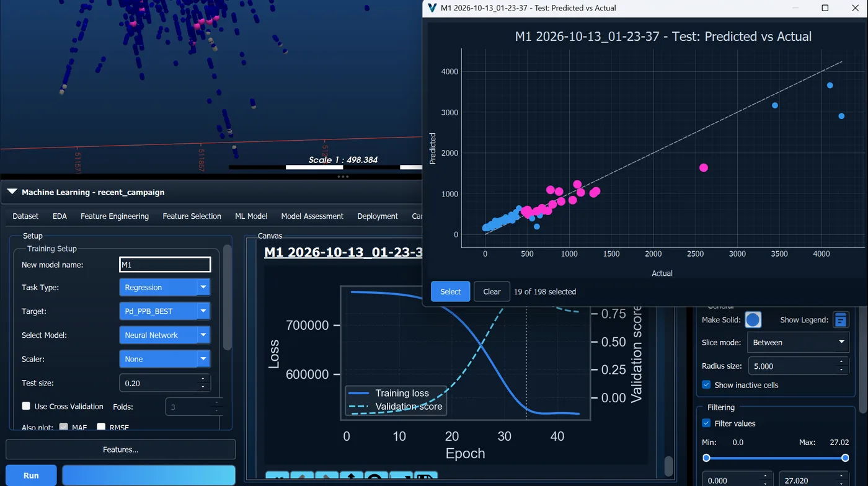868x486 pixels.
Task: Click the progress bar beside Run
Action: (149, 475)
